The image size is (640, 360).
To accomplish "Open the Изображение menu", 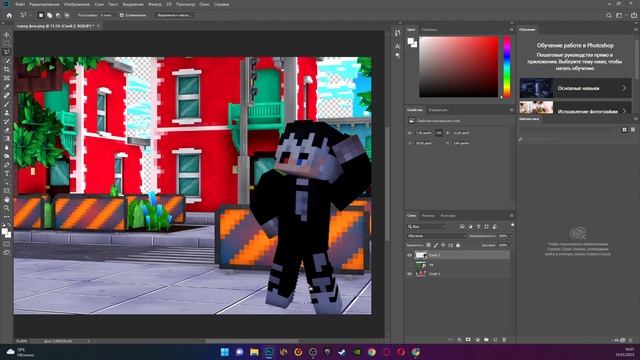I will coord(77,4).
